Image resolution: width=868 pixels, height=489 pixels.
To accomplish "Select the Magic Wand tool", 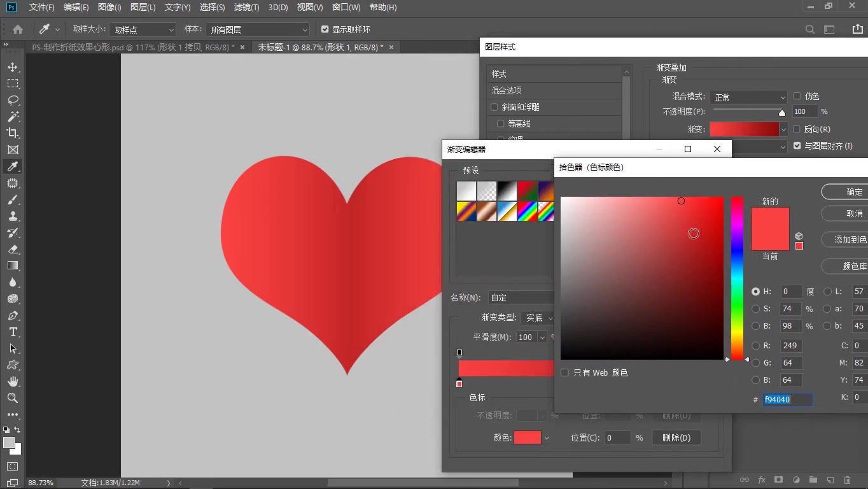I will [13, 117].
